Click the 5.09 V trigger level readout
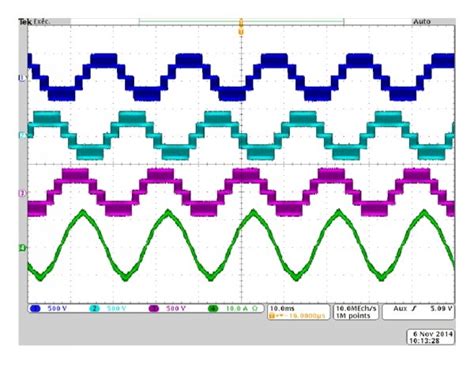This screenshot has height=365, width=474. [441, 308]
